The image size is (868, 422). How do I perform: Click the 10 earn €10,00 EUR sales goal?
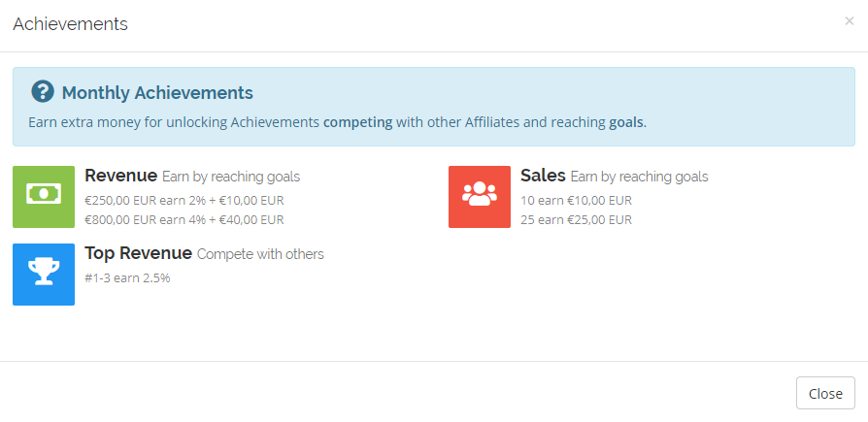[576, 200]
